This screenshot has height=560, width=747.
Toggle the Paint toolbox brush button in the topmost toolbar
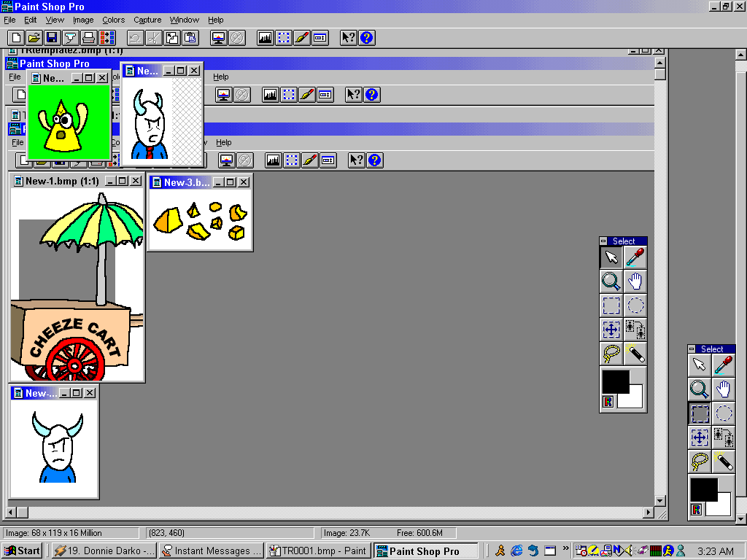pos(303,37)
